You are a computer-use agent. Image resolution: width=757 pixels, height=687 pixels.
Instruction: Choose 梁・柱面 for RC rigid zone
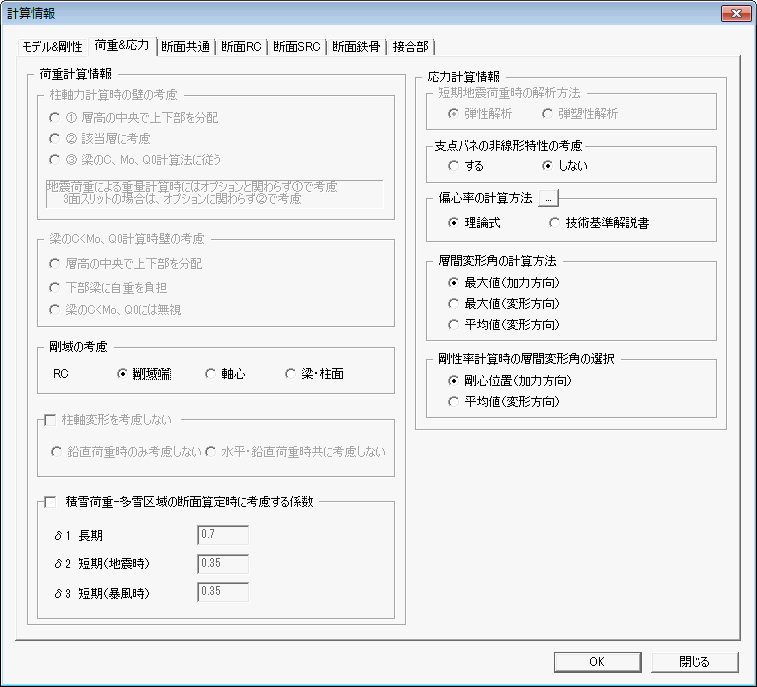pyautogui.click(x=291, y=374)
